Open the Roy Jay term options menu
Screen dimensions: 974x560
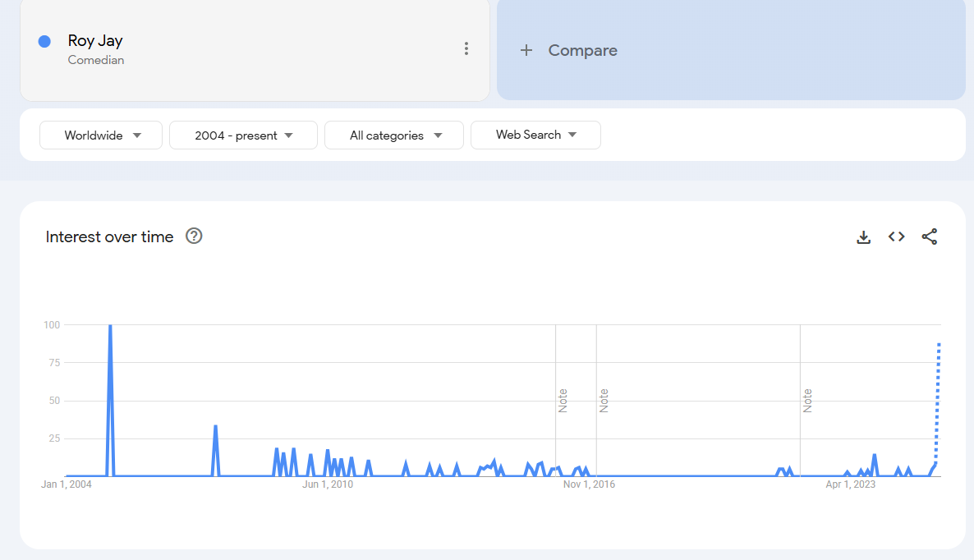click(x=466, y=48)
